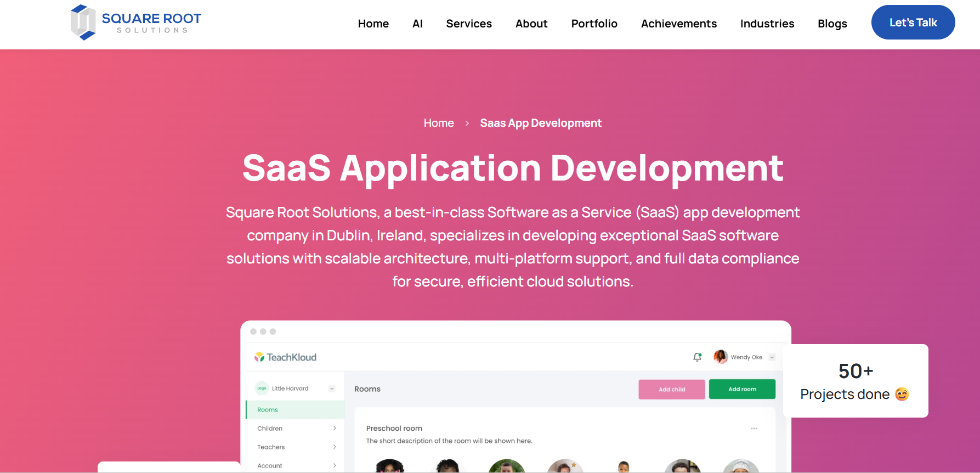Click the breadcrumb arrow separator
Screen dimensions: 980x473
point(467,123)
